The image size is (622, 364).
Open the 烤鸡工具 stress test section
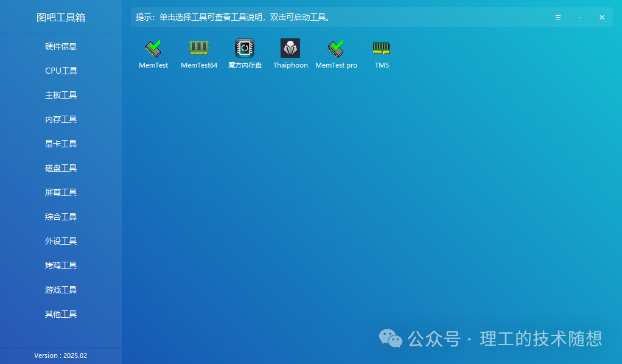60,265
